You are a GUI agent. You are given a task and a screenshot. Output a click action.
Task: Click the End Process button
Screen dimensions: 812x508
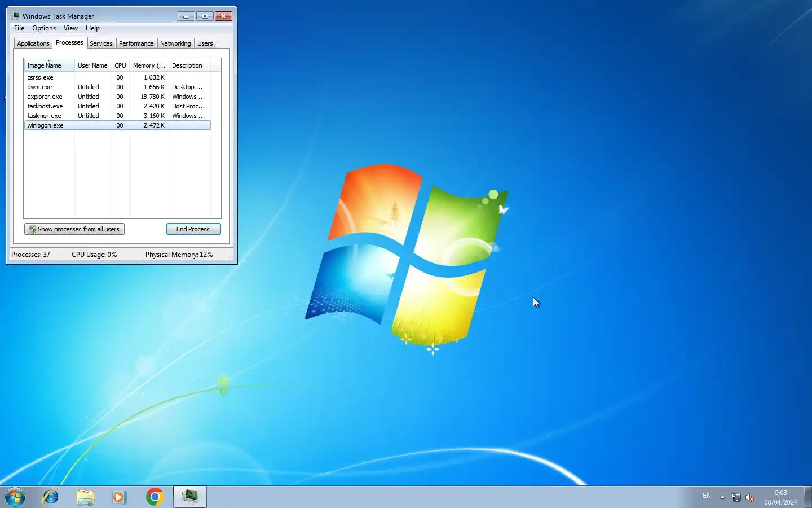(x=193, y=229)
